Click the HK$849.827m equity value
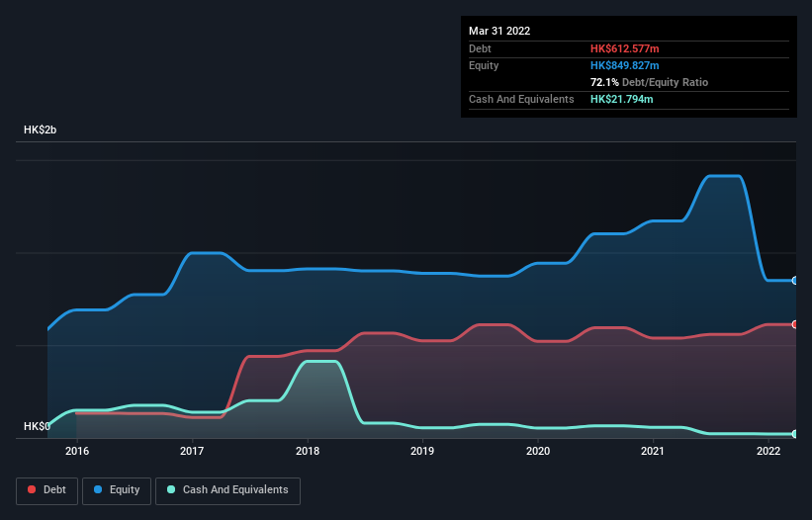 [624, 65]
